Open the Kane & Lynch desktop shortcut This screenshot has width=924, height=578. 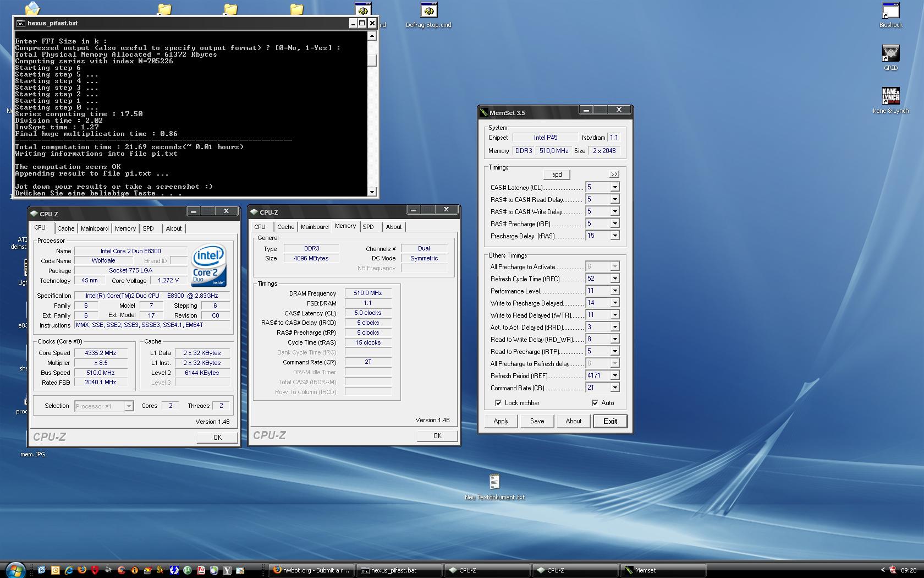coord(890,100)
